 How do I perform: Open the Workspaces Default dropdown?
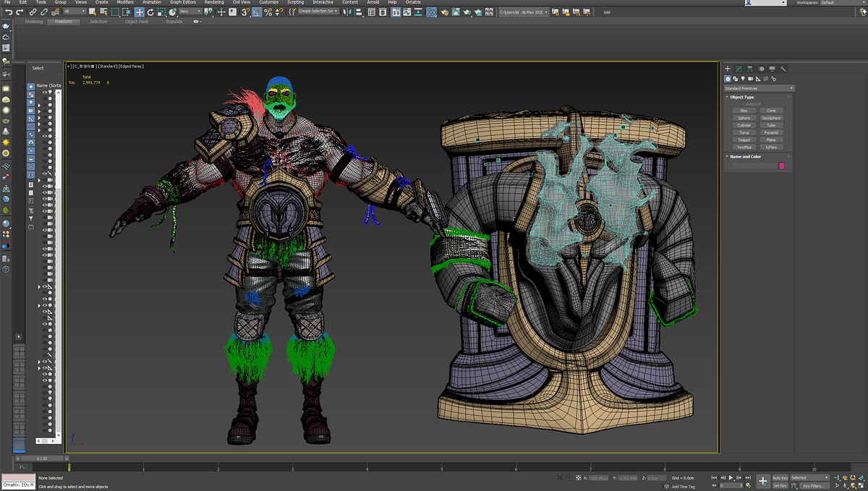[843, 3]
